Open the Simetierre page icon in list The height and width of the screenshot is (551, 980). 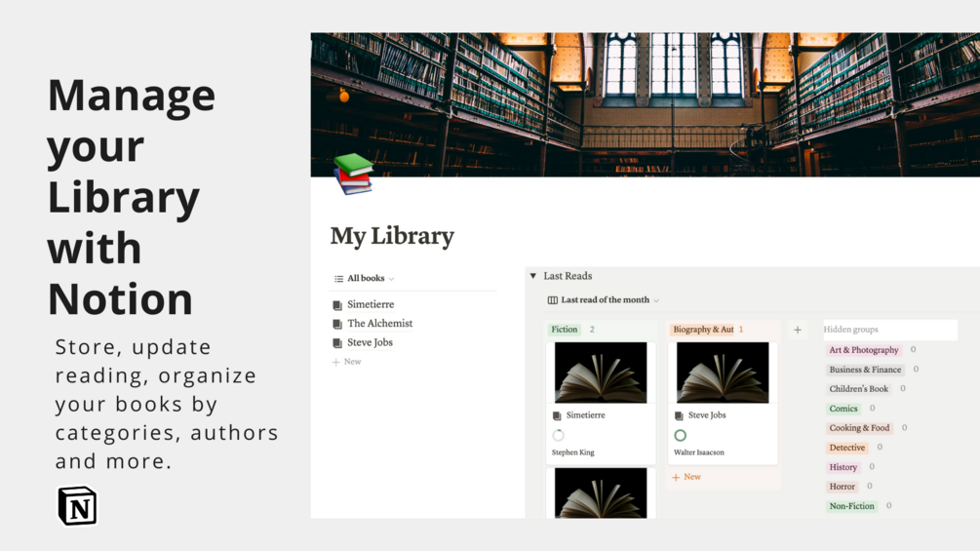tap(337, 305)
